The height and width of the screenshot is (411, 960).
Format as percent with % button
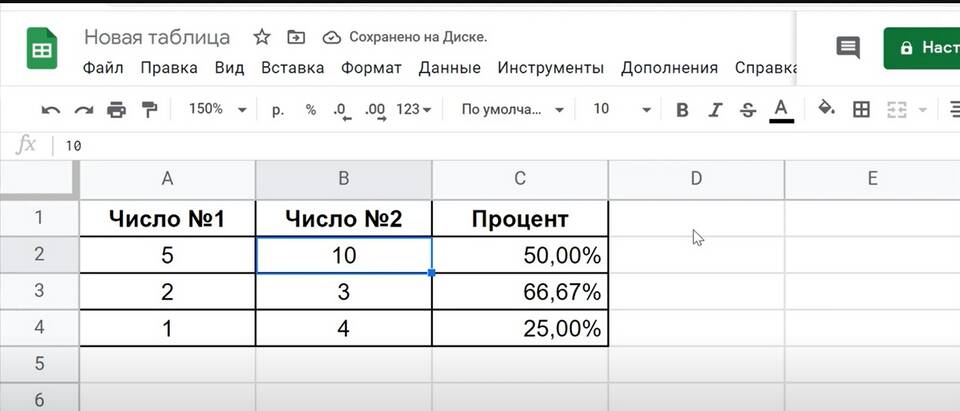(x=311, y=109)
